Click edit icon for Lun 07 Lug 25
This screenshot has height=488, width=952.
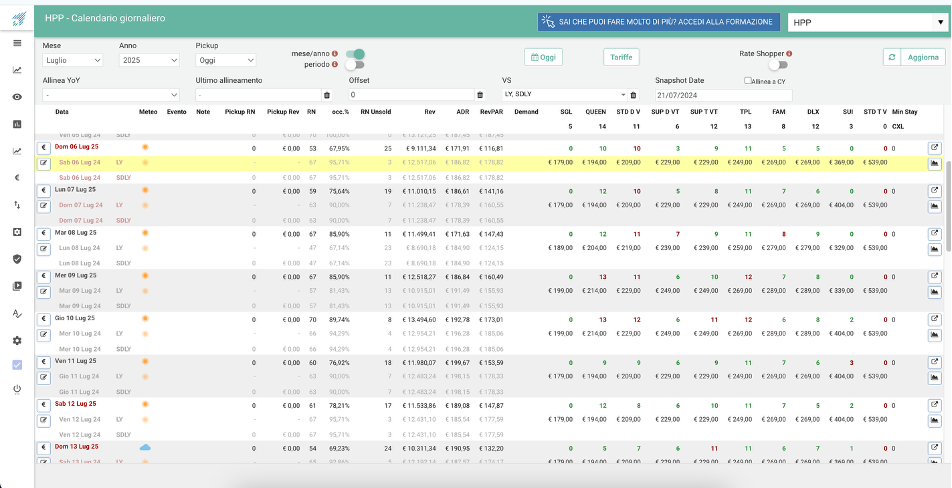click(44, 204)
